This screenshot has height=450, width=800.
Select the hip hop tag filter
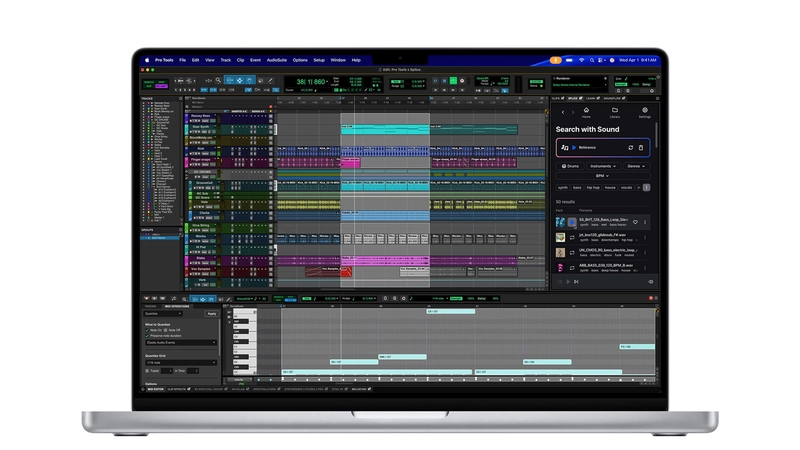[593, 187]
